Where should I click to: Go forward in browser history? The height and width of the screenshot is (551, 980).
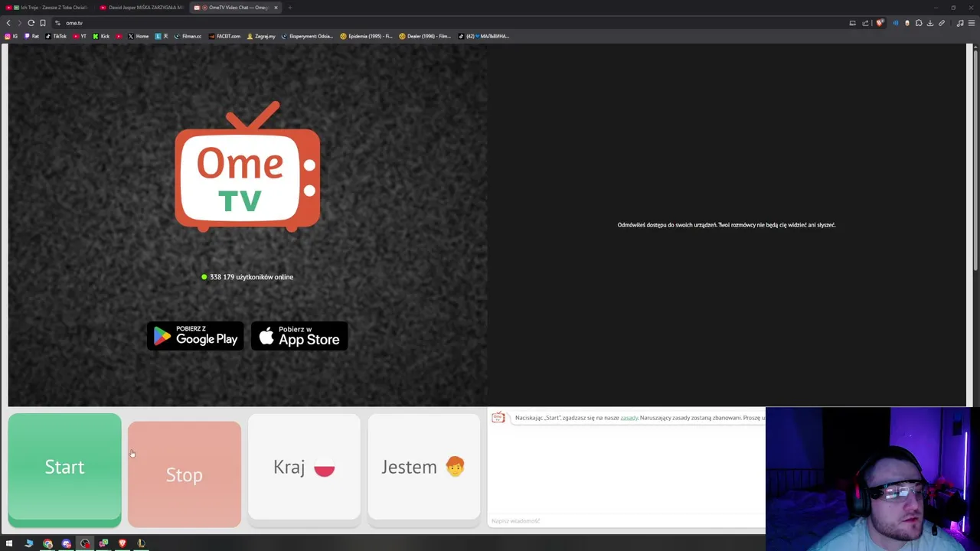pos(20,23)
